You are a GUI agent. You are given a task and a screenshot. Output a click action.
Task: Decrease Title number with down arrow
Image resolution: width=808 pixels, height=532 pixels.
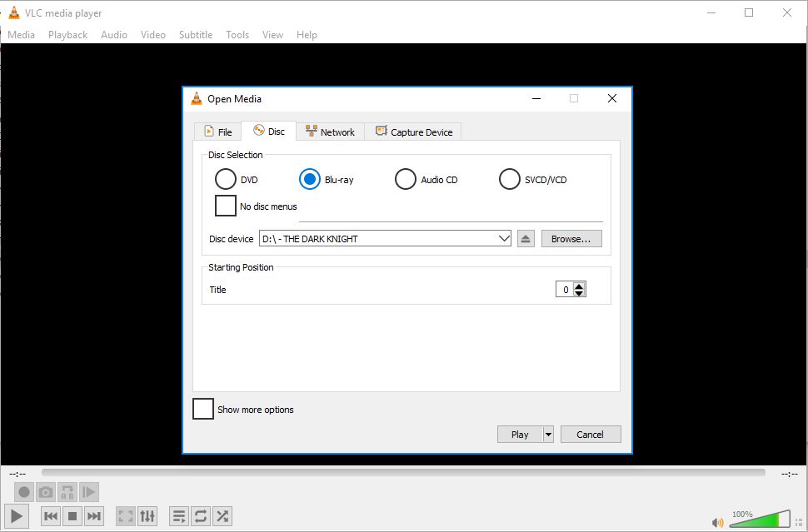(x=579, y=293)
